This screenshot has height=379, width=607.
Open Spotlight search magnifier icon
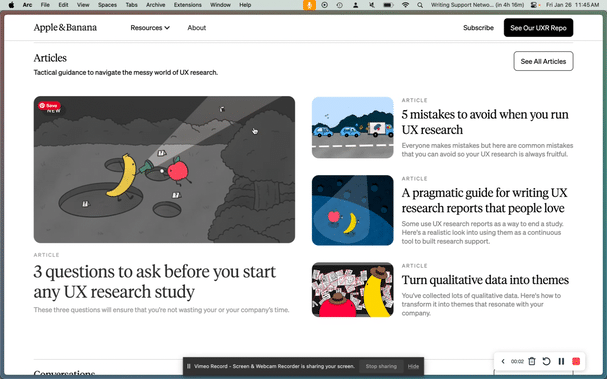tap(420, 5)
